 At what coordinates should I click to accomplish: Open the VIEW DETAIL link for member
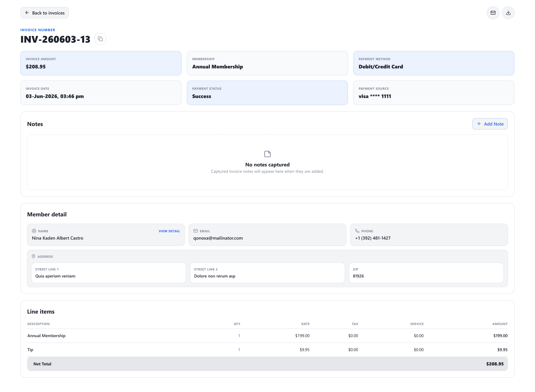[x=169, y=231]
